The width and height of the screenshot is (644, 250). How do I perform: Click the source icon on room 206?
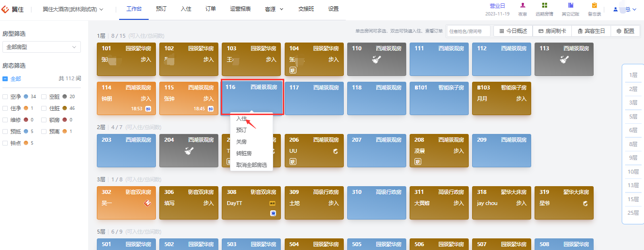tap(336, 151)
